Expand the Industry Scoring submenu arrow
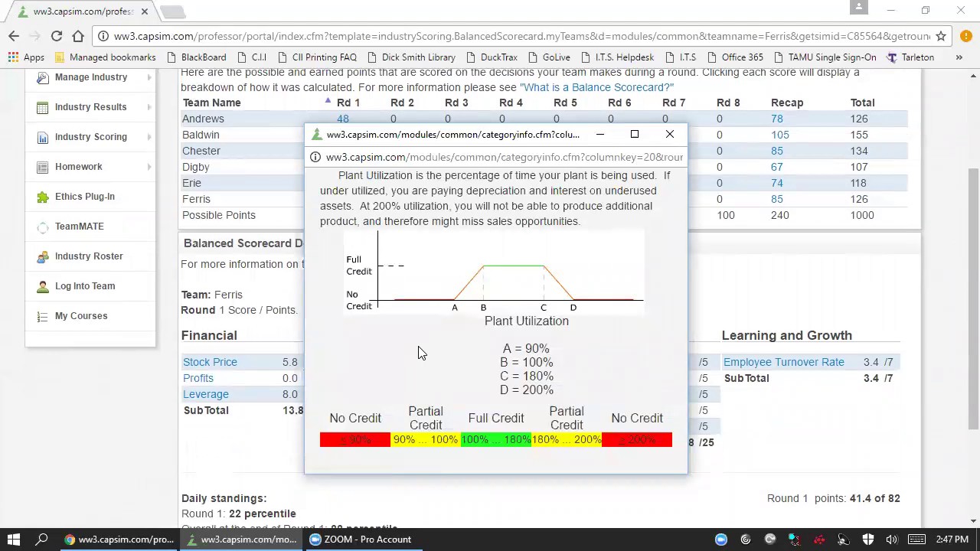Viewport: 980px width, 551px height. pos(149,137)
